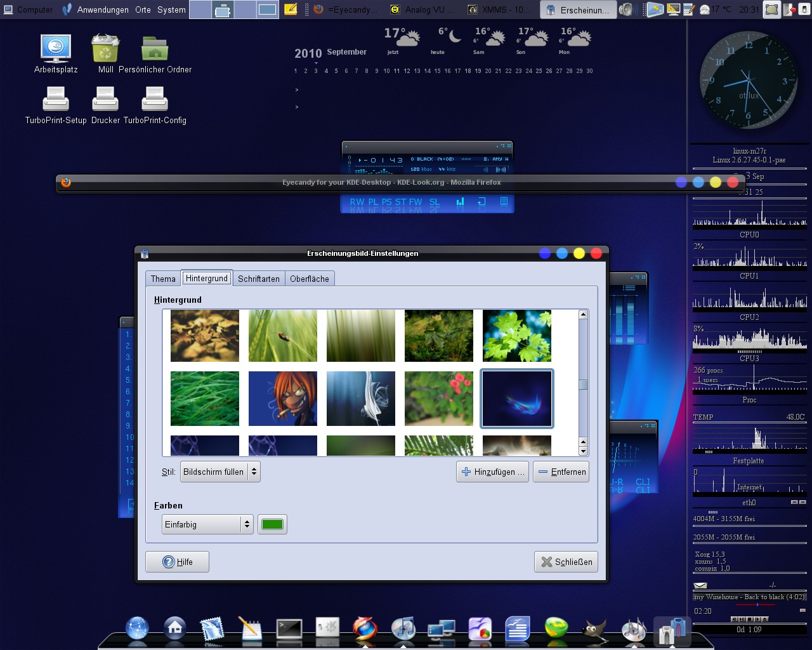Switch to the Hintergrund tab
The height and width of the screenshot is (650, 812).
[x=207, y=278]
